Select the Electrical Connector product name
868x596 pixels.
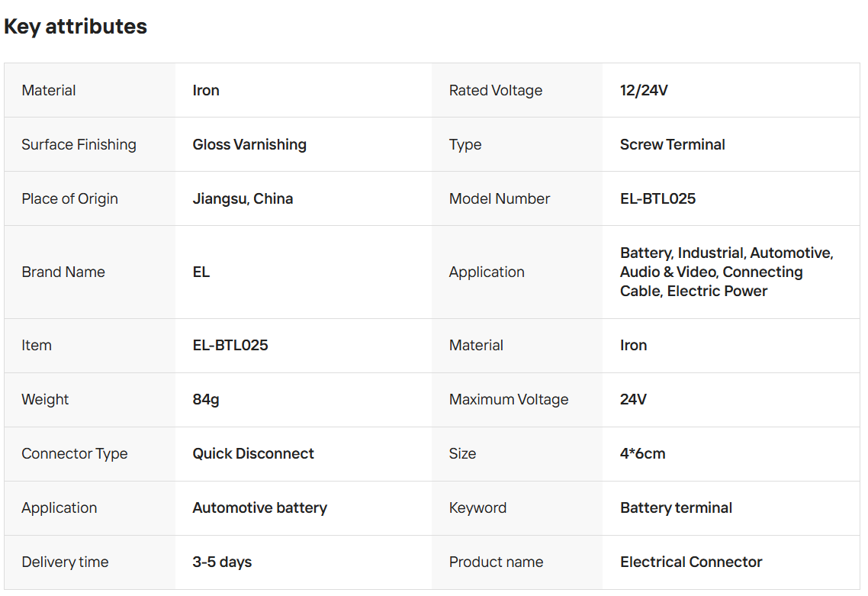click(691, 562)
